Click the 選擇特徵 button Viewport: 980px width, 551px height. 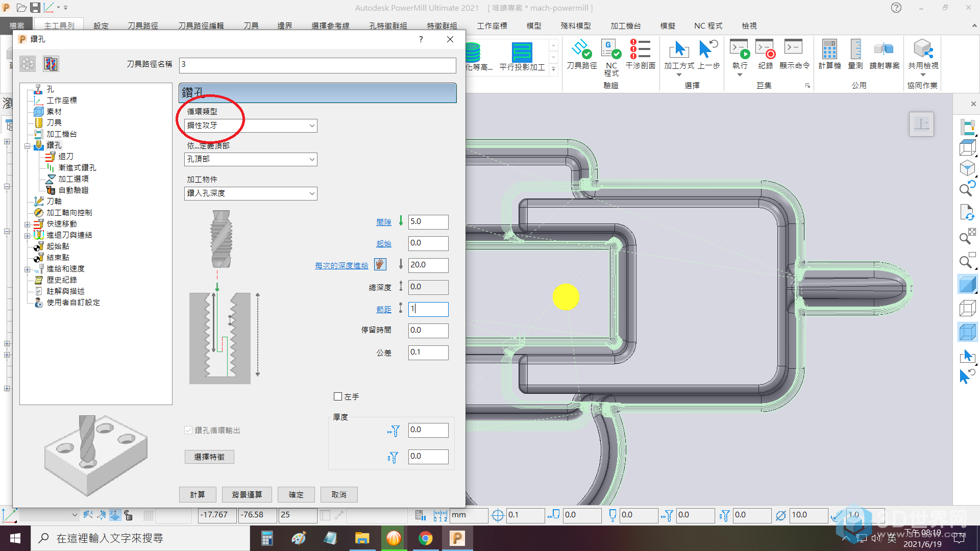209,457
